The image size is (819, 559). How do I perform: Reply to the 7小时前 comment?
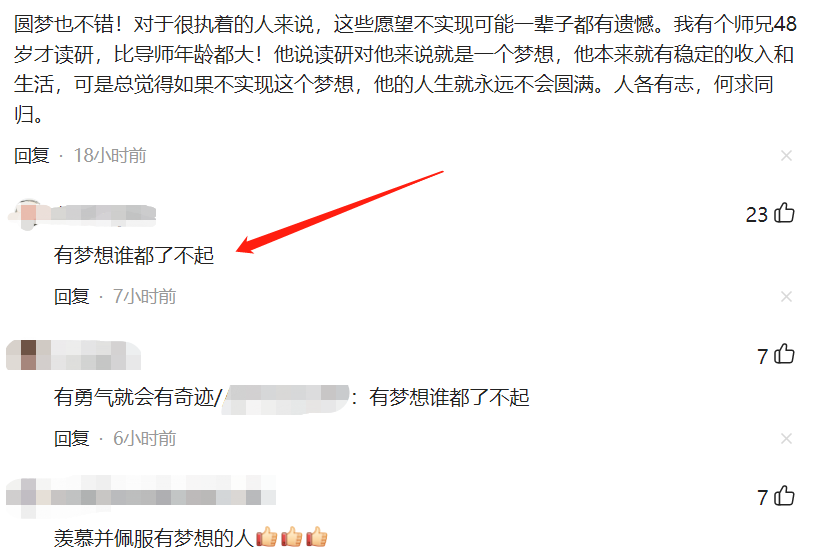pyautogui.click(x=72, y=297)
